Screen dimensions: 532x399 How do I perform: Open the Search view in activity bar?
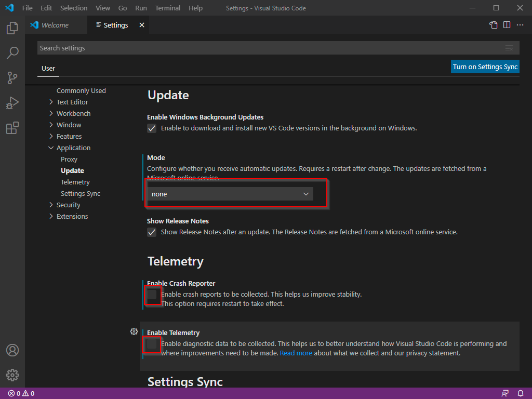[12, 53]
